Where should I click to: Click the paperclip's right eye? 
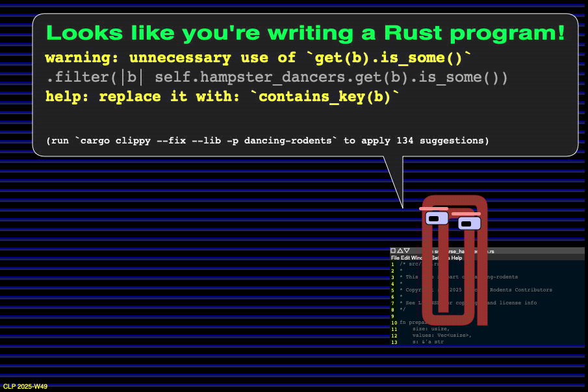468,223
